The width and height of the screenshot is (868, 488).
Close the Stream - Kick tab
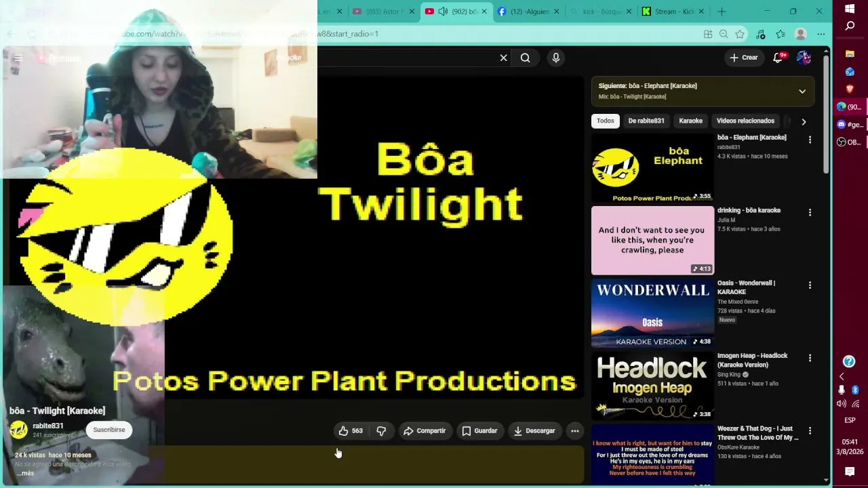coord(702,12)
